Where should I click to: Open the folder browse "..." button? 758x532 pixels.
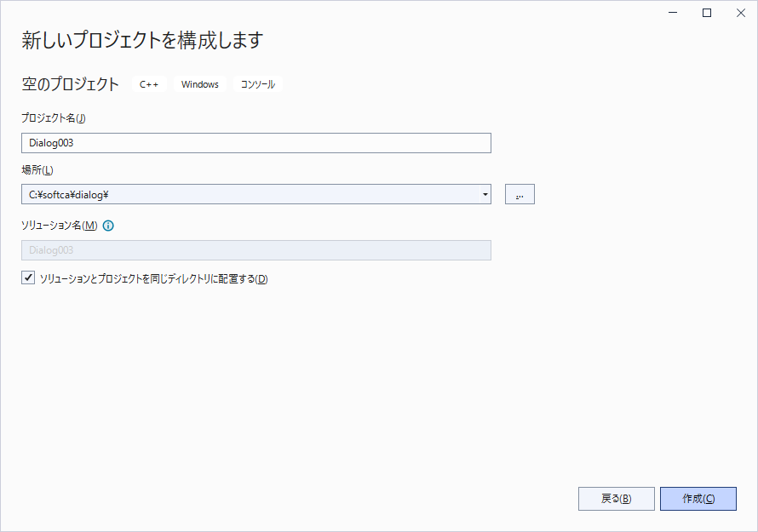520,195
